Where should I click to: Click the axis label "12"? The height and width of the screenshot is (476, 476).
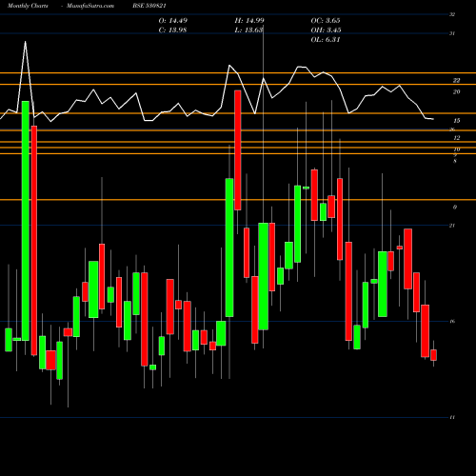click(x=456, y=138)
